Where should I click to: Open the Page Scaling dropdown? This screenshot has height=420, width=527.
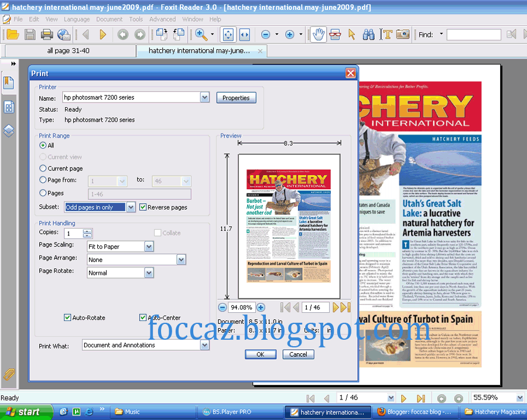[x=149, y=247]
